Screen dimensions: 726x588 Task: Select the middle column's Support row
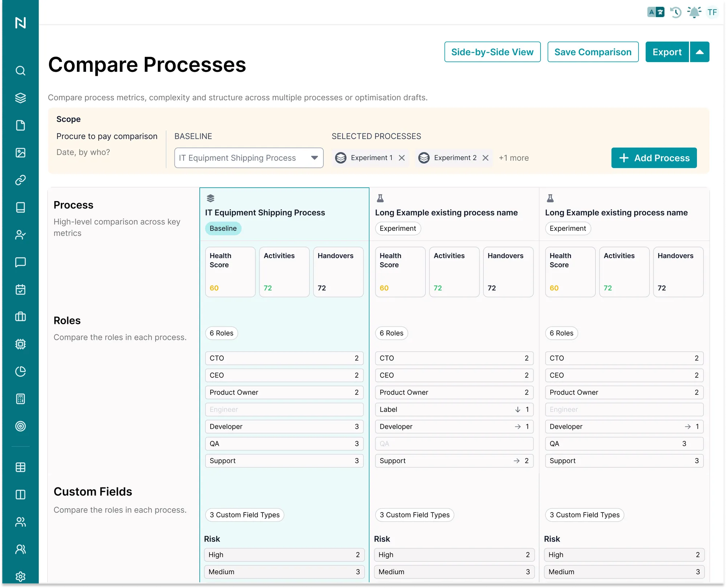pyautogui.click(x=454, y=461)
